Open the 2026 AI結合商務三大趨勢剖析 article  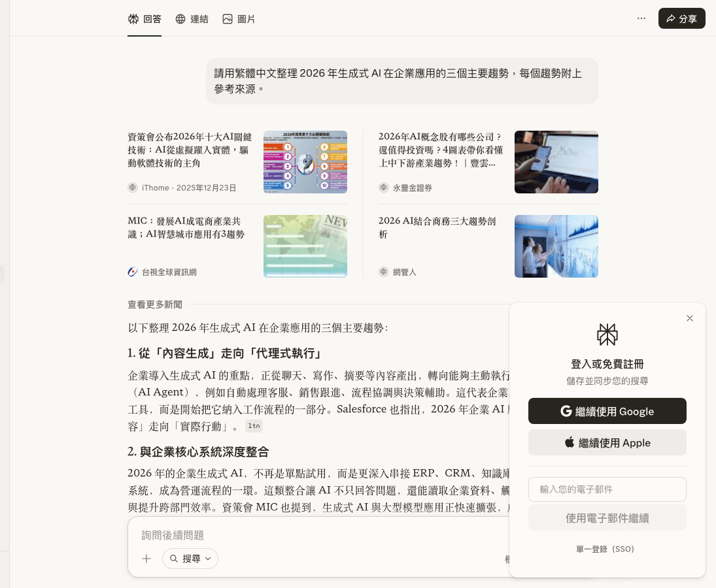click(x=437, y=227)
